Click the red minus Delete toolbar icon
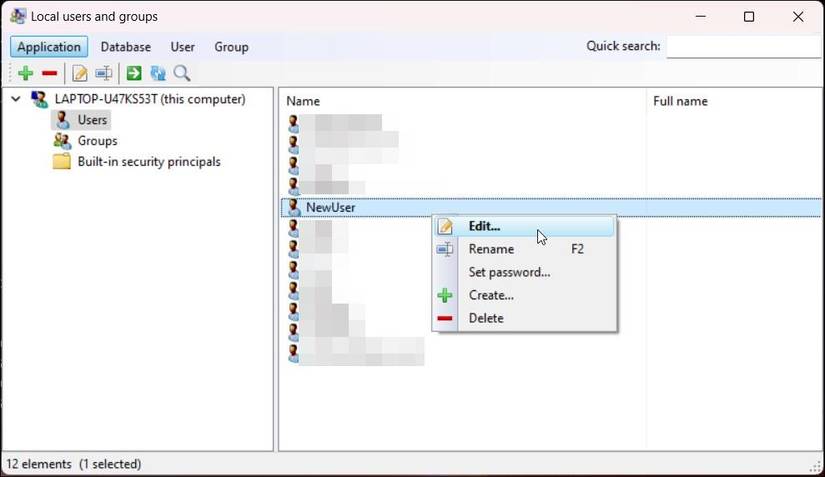Screen dimensions: 825x477 pyautogui.click(x=49, y=73)
